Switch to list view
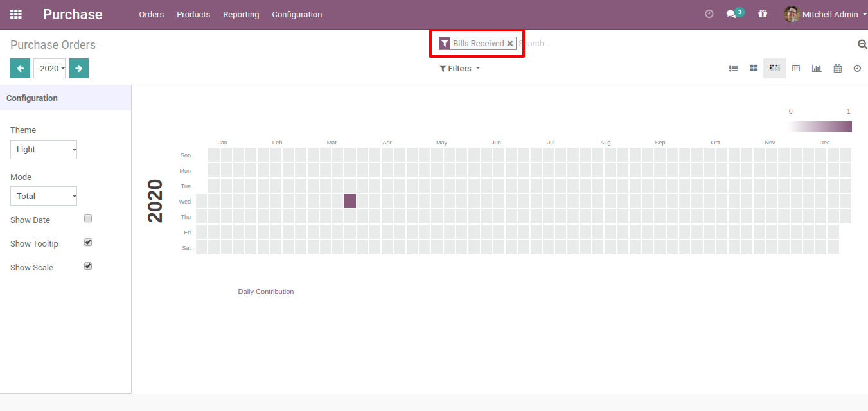This screenshot has height=411, width=868. point(733,68)
